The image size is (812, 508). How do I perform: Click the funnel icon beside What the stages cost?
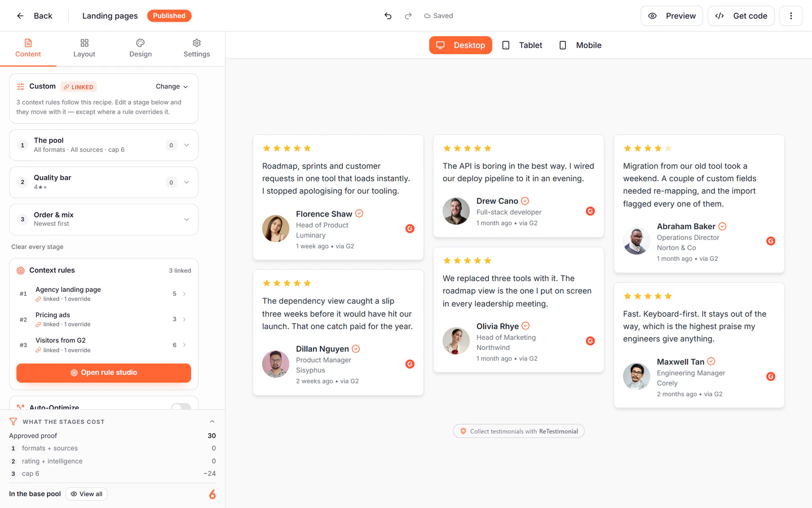click(x=14, y=422)
